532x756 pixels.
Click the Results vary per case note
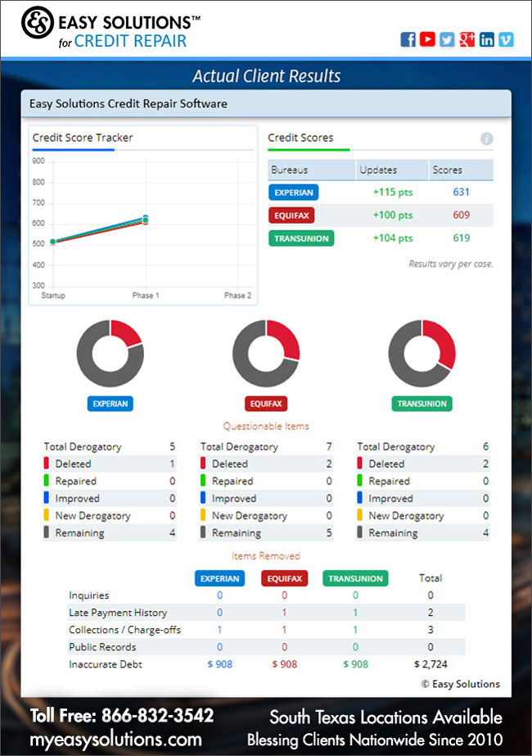[x=451, y=264]
